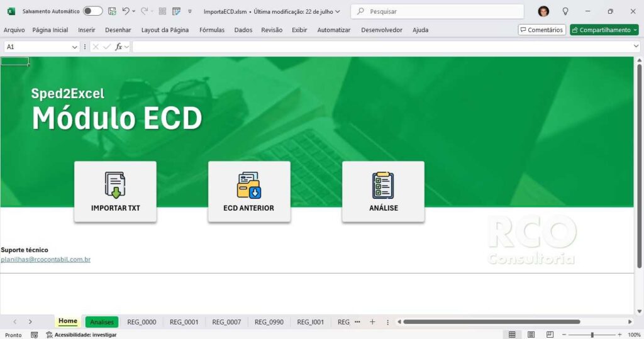Image resolution: width=644 pixels, height=339 pixels.
Task: Open the Exibir ribbon tab
Action: pos(299,30)
